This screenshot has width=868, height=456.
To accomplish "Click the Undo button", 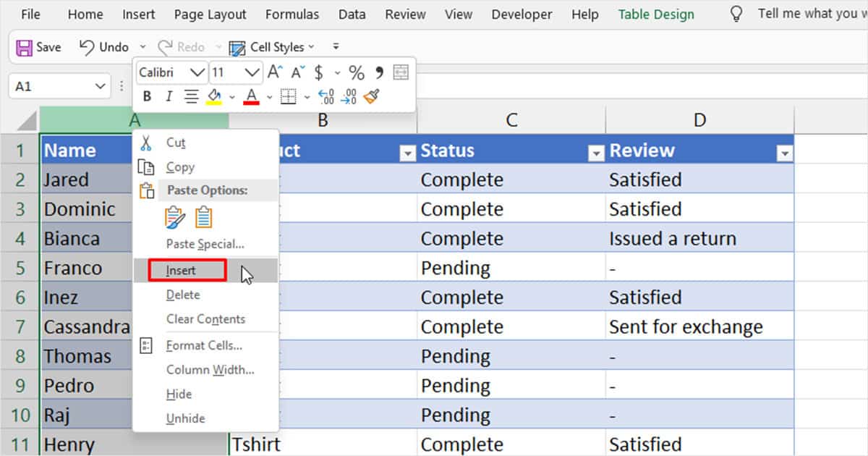I will [x=104, y=46].
